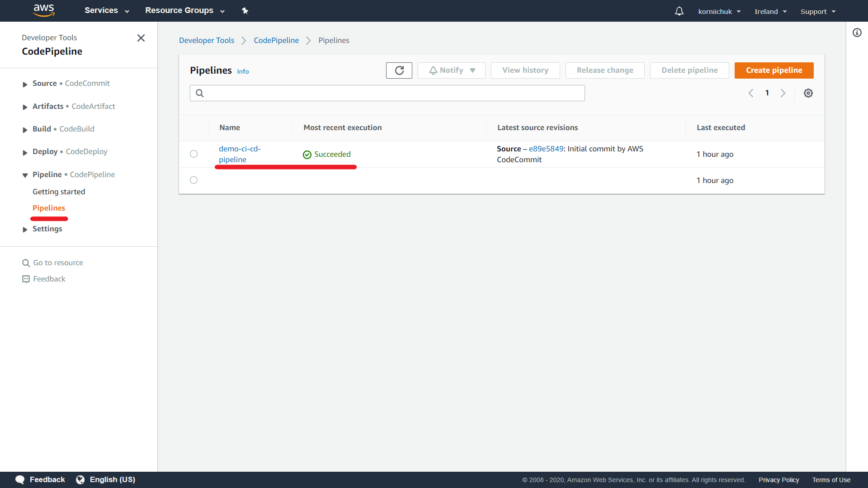This screenshot has height=488, width=868.
Task: Expand the Source CodeCommit section
Action: [x=25, y=84]
